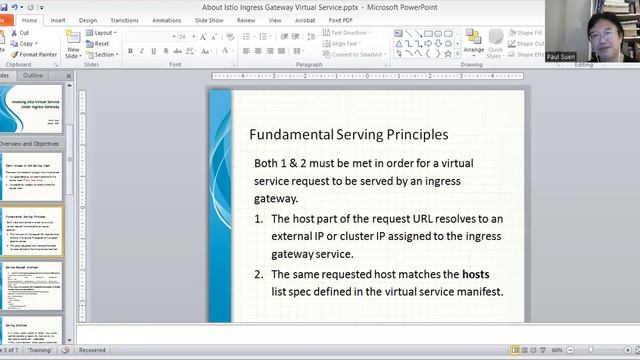Viewport: 640px width, 360px height.
Task: Insert a New Slide
Action: (73, 44)
